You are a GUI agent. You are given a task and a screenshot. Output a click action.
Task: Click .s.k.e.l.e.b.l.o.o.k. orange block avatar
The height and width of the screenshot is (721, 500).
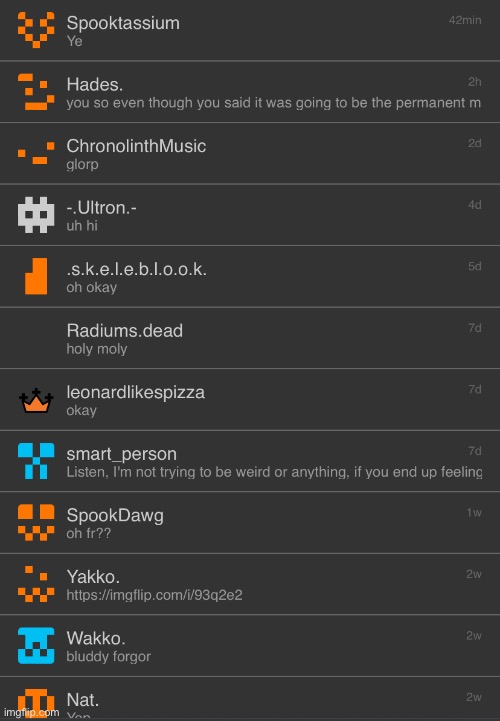pyautogui.click(x=36, y=276)
